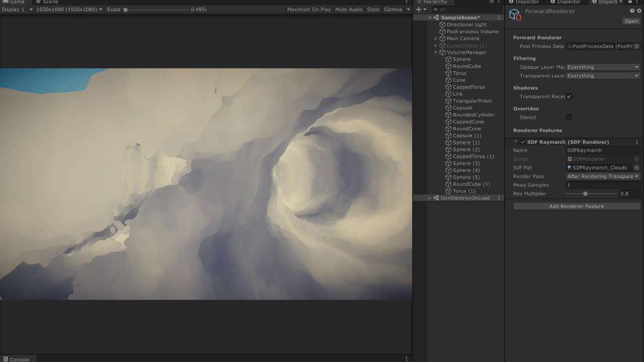Toggle the Inspector lock icon

630,2
